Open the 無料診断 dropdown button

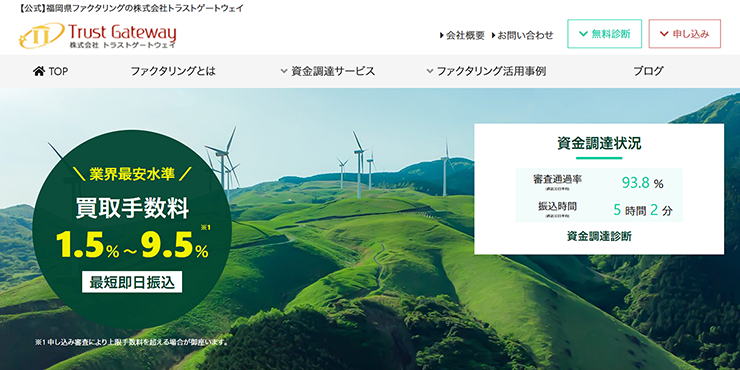point(605,34)
